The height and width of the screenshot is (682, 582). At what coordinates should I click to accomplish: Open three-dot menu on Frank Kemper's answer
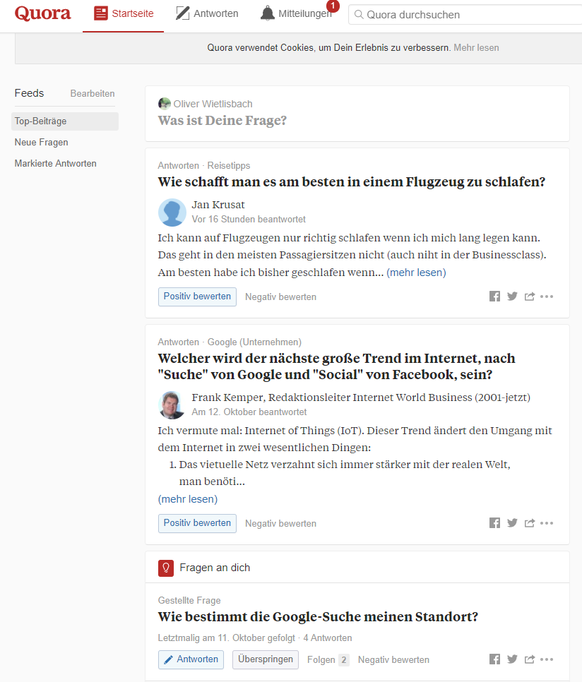pyautogui.click(x=547, y=523)
